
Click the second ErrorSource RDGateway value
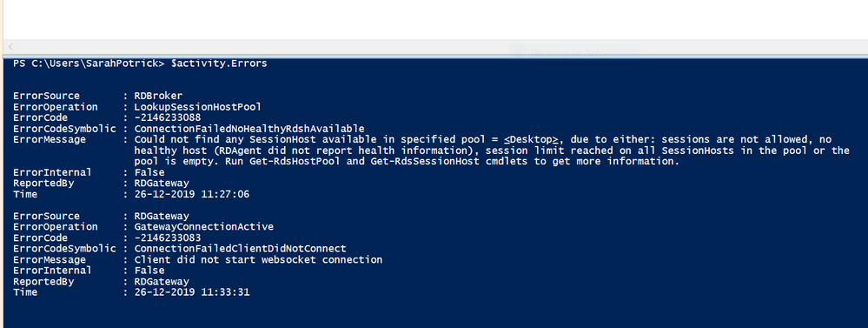click(162, 216)
